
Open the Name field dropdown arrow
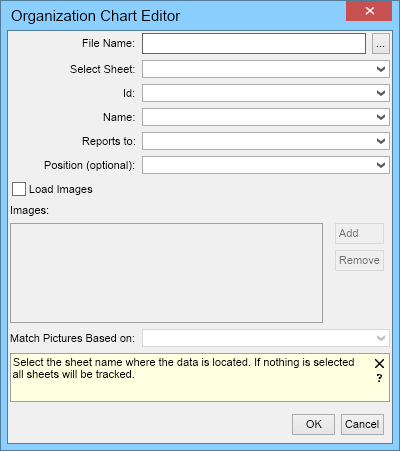(381, 117)
